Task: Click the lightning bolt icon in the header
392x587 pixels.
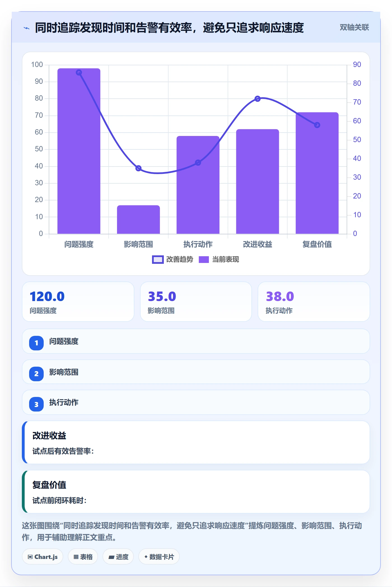Action: 27,28
